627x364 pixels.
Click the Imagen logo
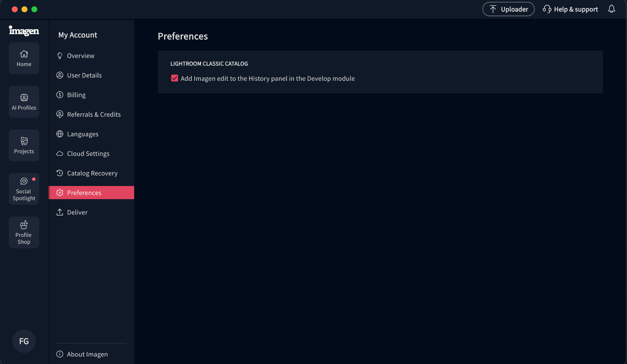[x=24, y=31]
